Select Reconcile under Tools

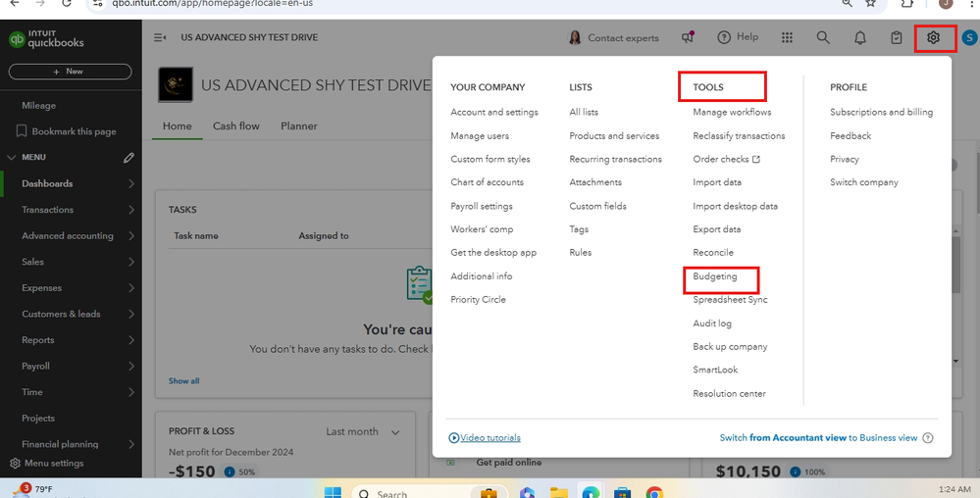click(713, 253)
